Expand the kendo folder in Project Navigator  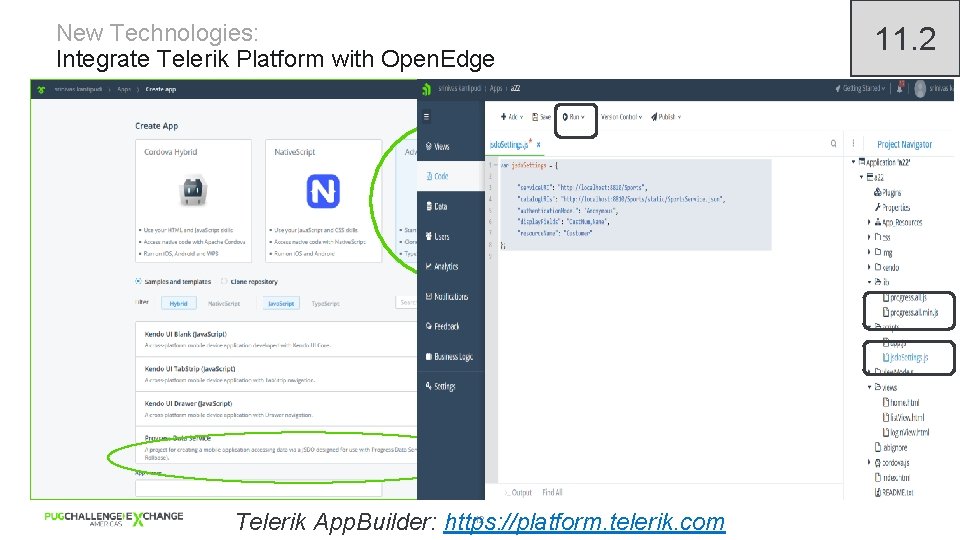coord(869,267)
